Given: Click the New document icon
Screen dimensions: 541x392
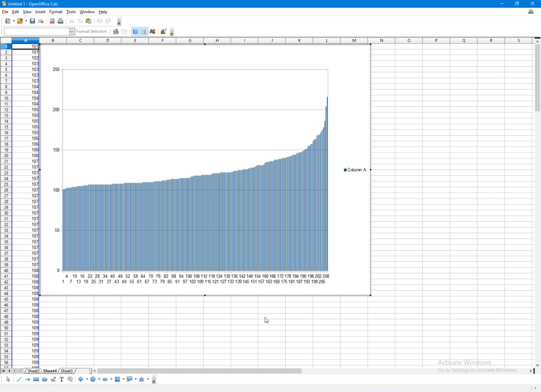Looking at the screenshot, I should (x=8, y=21).
